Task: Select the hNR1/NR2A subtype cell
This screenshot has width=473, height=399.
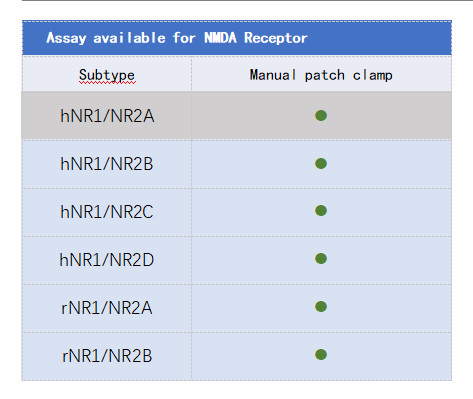Action: (x=107, y=115)
